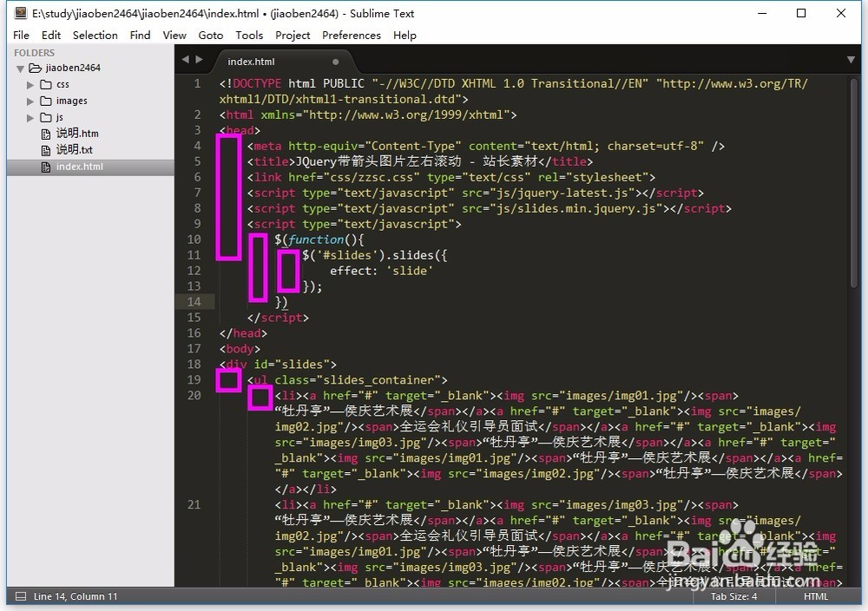Open the Preferences menu
868x611 pixels.
click(351, 36)
